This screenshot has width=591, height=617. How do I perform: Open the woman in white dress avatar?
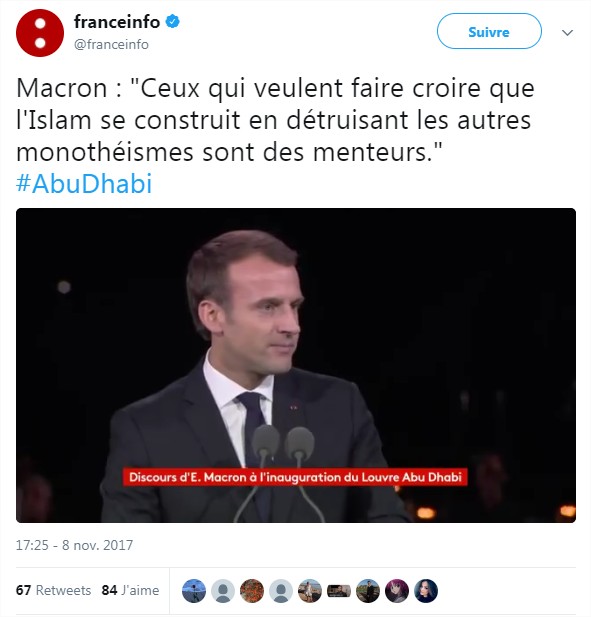click(x=310, y=591)
